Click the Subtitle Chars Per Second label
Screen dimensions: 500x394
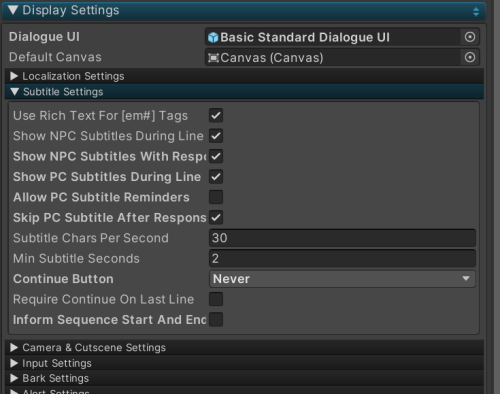[91, 238]
